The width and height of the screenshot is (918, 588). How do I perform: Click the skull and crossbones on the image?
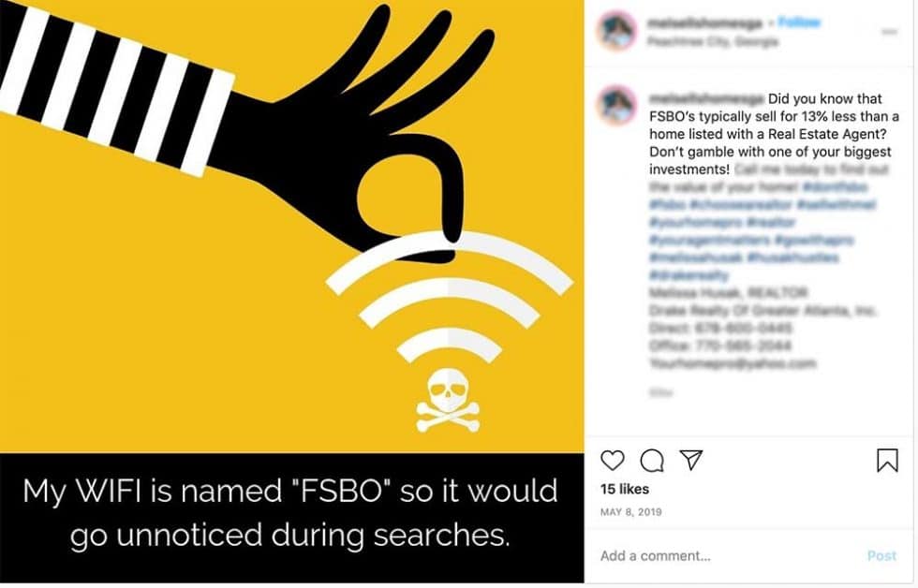coord(448,401)
